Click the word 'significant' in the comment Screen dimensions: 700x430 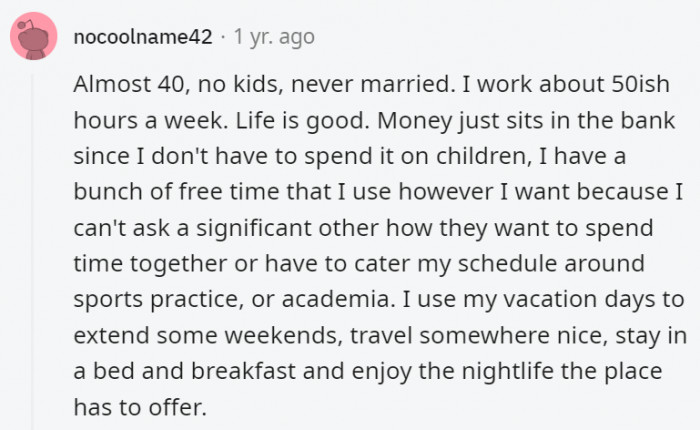click(254, 228)
